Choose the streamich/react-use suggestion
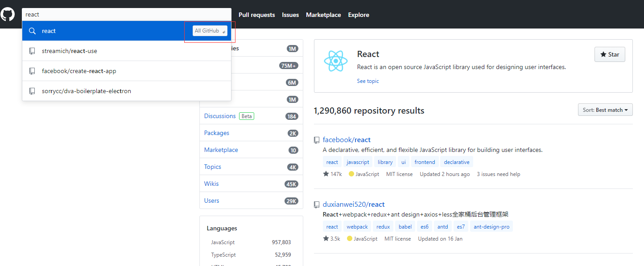This screenshot has height=266, width=644. [x=127, y=51]
